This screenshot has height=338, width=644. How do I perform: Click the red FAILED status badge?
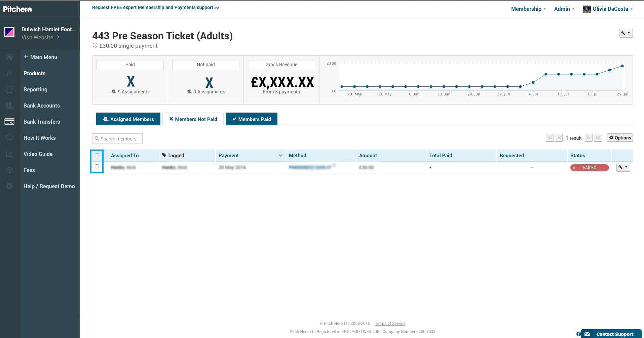(x=589, y=168)
